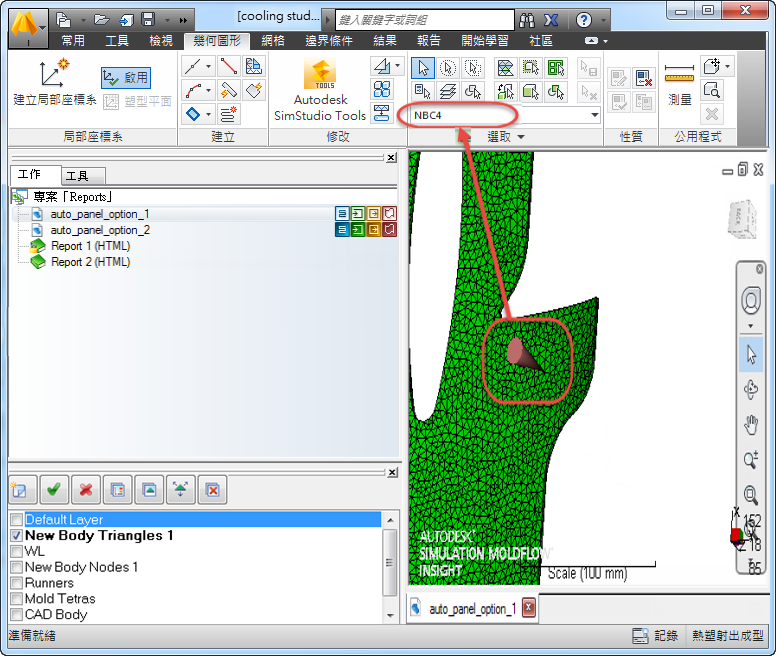Image resolution: width=776 pixels, height=656 pixels.
Task: Open the Results ribbon tab
Action: click(x=385, y=41)
